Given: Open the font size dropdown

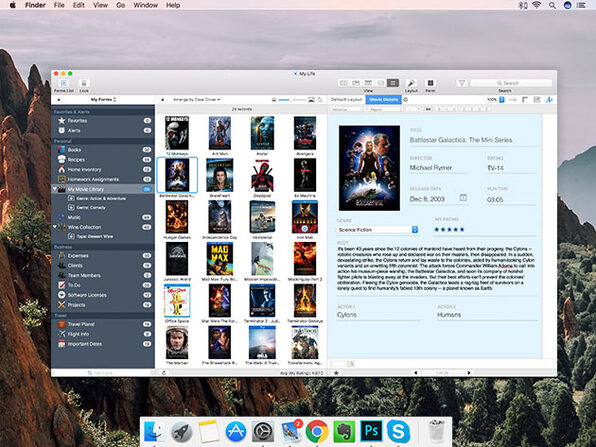Looking at the screenshot, I should pyautogui.click(x=413, y=109).
